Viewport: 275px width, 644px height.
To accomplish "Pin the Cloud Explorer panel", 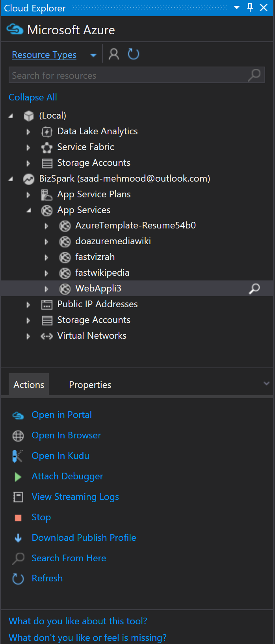I will point(250,7).
